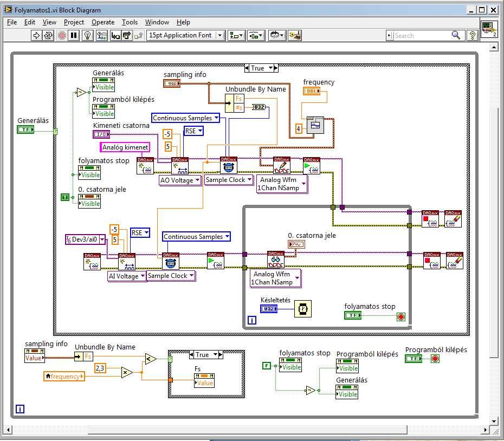The height and width of the screenshot is (441, 504).
Task: Toggle Highlight Execution light bulb
Action: click(87, 35)
